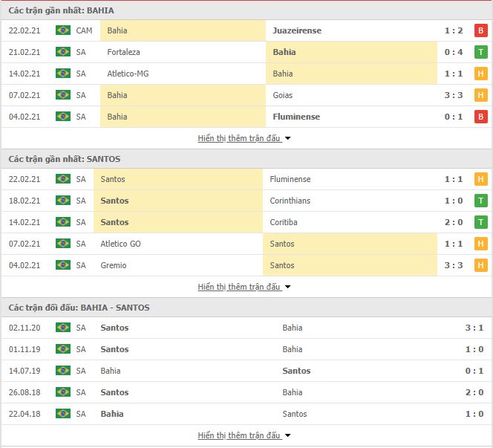Image resolution: width=493 pixels, height=448 pixels.
Task: Open the Juazeirense team link
Action: coord(297,30)
